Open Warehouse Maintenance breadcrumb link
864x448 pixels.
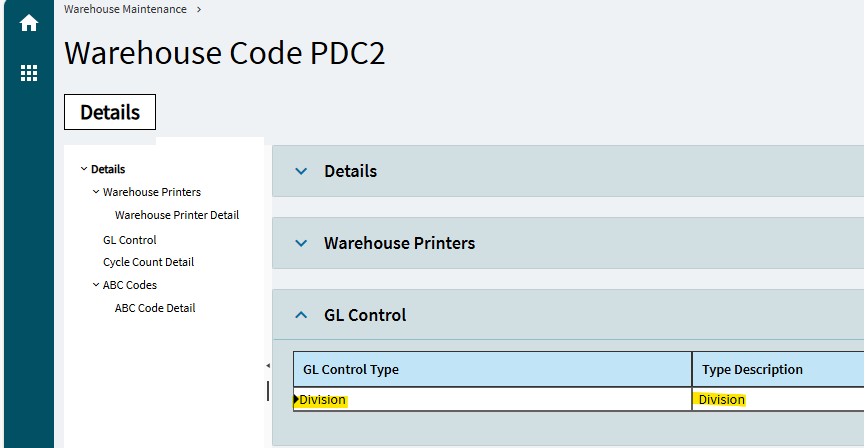click(125, 9)
